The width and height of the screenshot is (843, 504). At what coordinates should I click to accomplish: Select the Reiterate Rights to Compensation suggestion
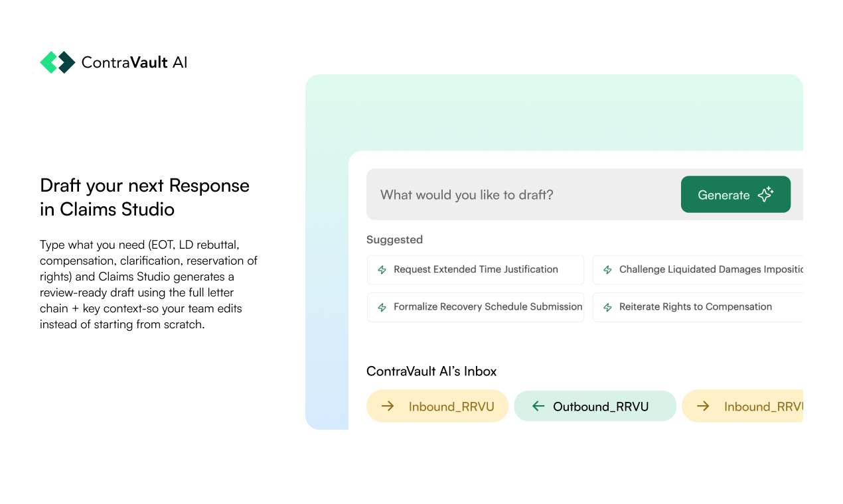coord(695,307)
